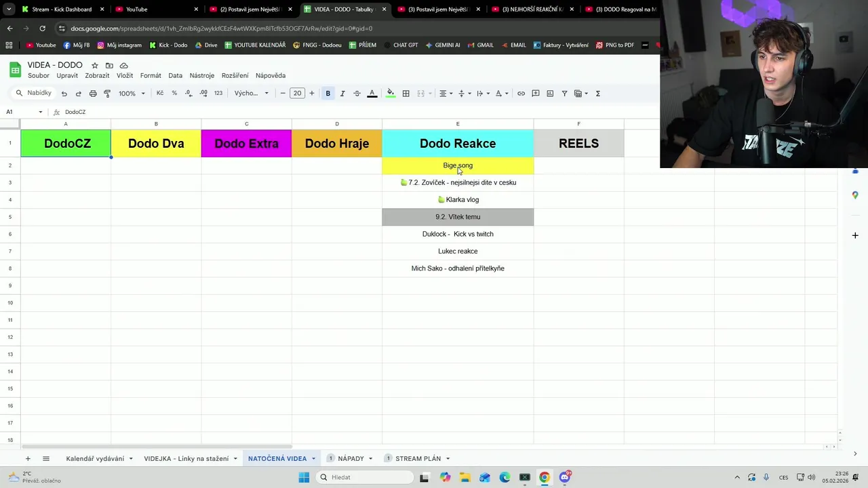Select cell with Bige song
Viewport: 868px width, 488px height.
click(458, 165)
